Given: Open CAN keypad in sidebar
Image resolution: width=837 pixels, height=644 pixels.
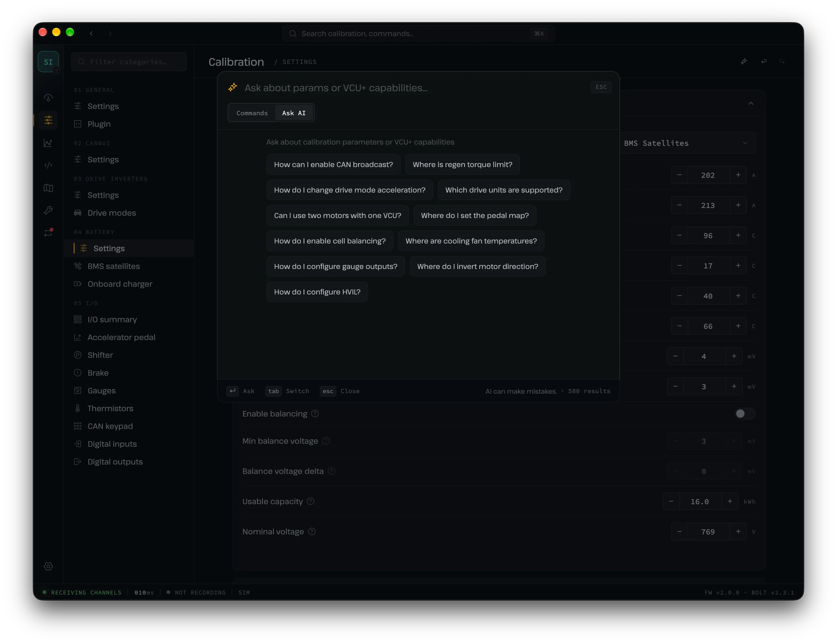Looking at the screenshot, I should [129, 426].
